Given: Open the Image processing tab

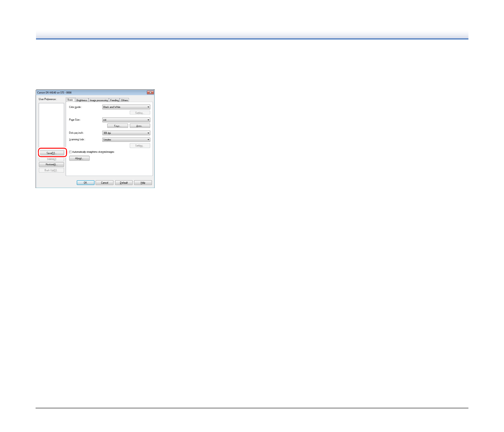Looking at the screenshot, I should click(x=99, y=100).
